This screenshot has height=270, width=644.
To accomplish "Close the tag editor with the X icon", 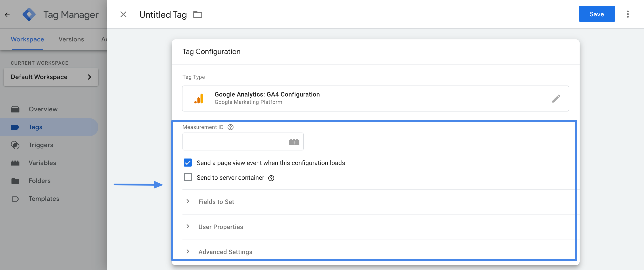I will click(x=123, y=14).
